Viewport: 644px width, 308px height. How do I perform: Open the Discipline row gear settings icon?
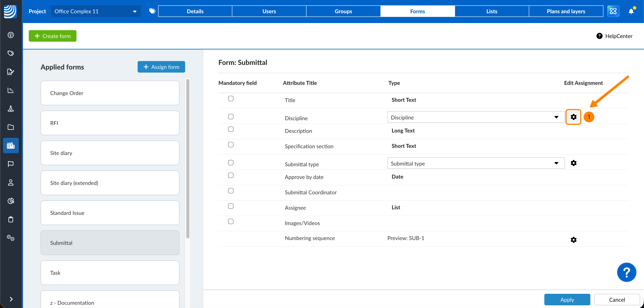click(573, 117)
